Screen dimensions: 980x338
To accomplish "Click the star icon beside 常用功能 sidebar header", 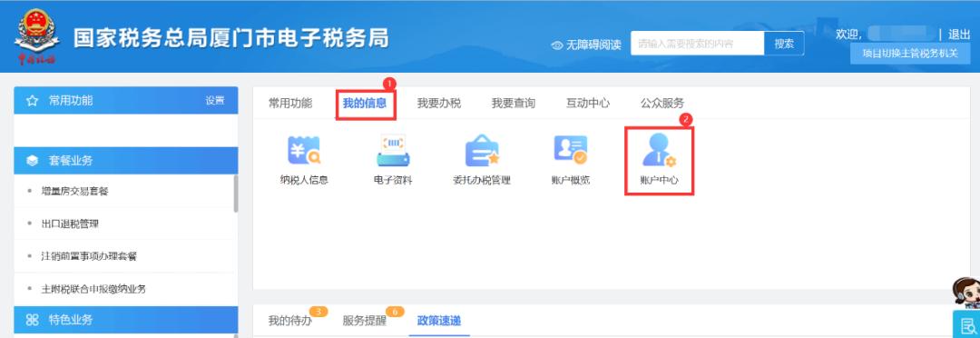I will (33, 101).
